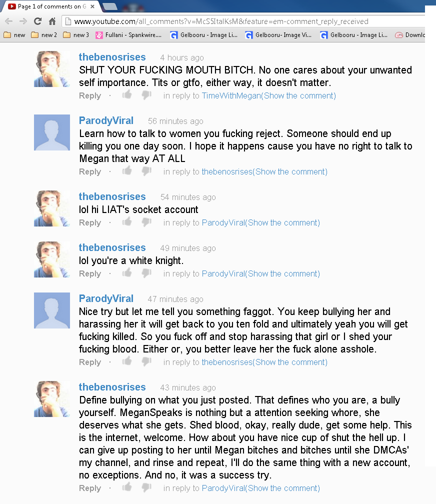Thumbs down the "lol hi LIAT's socket account" comment
This screenshot has height=504, width=436.
click(x=146, y=222)
